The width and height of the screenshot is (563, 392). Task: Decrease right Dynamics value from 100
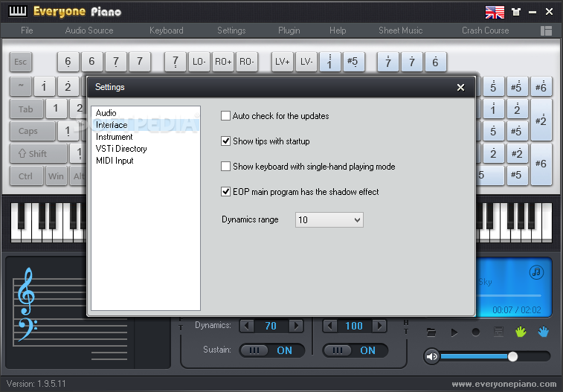pyautogui.click(x=330, y=326)
